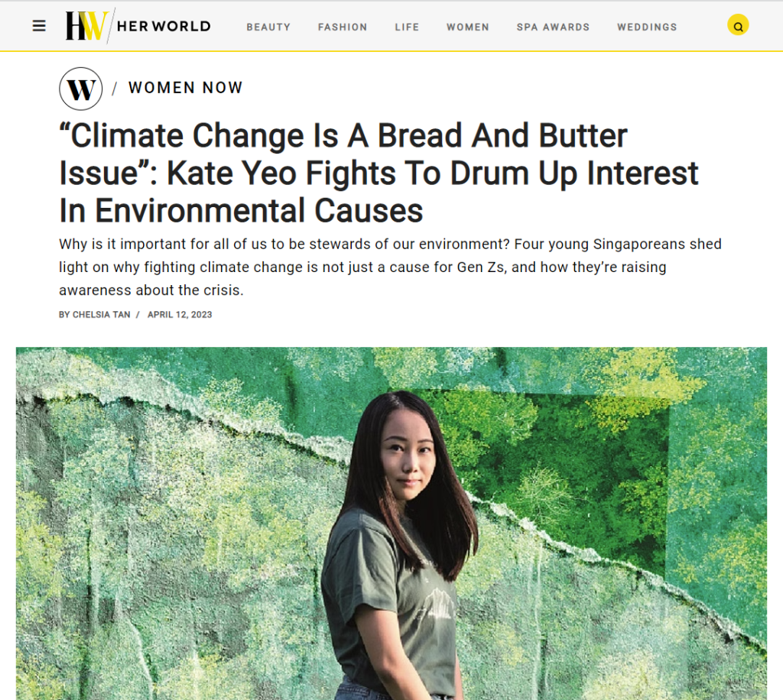The width and height of the screenshot is (783, 700).
Task: Navigate to Spa Awards
Action: coord(553,27)
